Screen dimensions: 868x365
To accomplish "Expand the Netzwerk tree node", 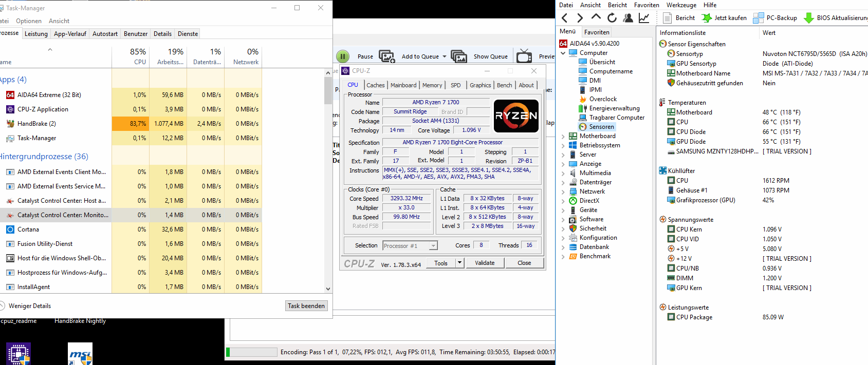I will pyautogui.click(x=563, y=192).
